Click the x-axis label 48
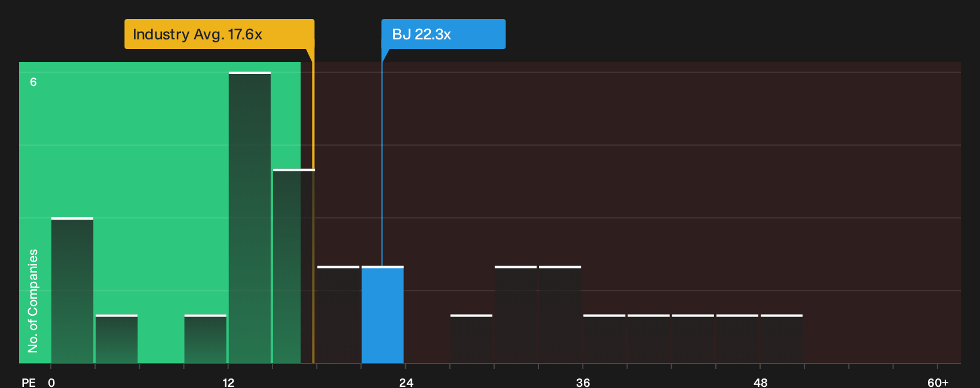Viewport: 980px width, 388px height. tap(760, 382)
